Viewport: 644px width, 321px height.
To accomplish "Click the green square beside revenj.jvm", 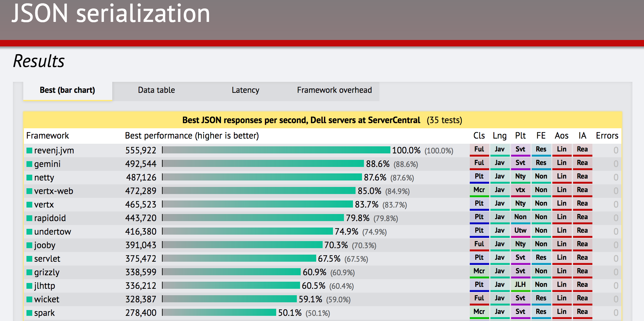I will tap(29, 151).
